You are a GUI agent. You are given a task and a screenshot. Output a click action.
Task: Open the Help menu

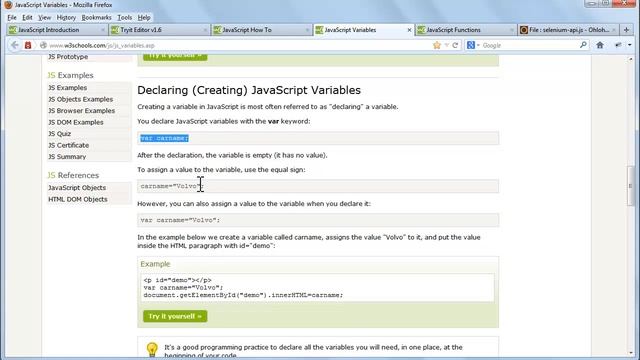(144, 18)
